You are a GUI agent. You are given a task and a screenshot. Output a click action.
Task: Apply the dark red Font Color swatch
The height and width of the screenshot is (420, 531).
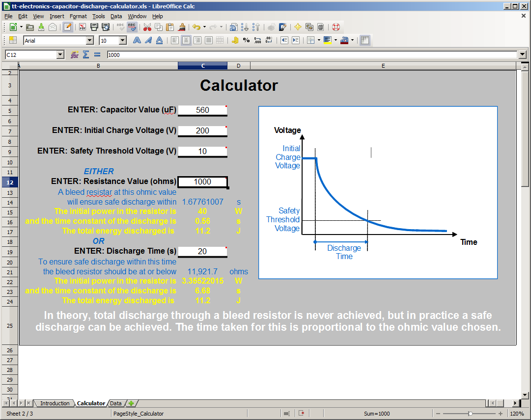[x=344, y=40]
